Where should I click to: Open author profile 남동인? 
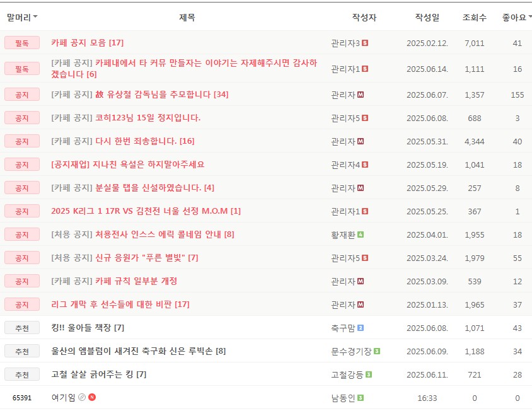click(344, 398)
